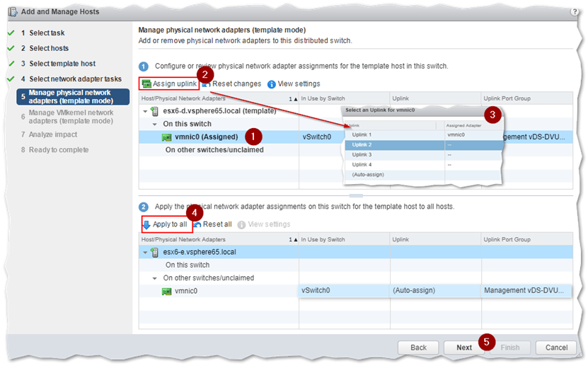Select On other switches/unclaimed under template host
The image size is (588, 366).
[x=214, y=149]
